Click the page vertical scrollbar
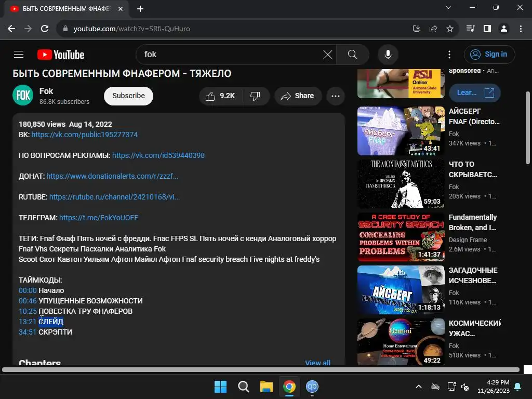 point(528,129)
